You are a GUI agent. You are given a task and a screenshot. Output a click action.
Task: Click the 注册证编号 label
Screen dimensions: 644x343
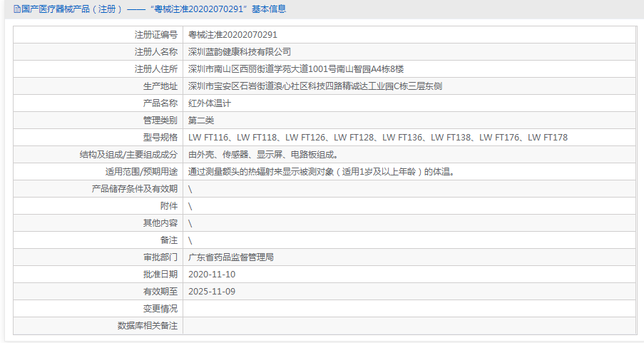click(x=156, y=35)
